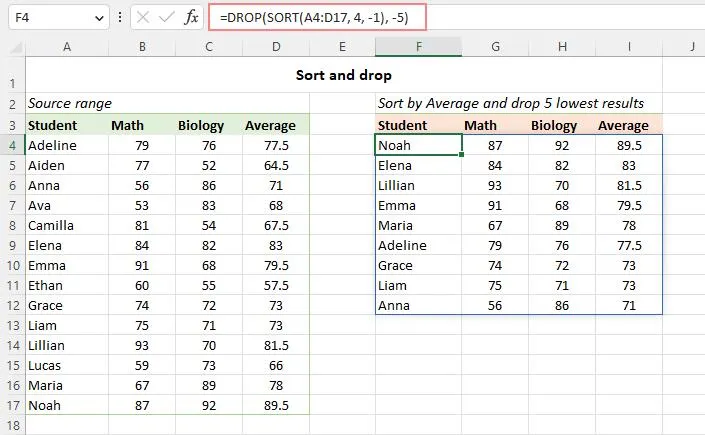
Task: Select cell F4 containing Noah
Action: (419, 145)
